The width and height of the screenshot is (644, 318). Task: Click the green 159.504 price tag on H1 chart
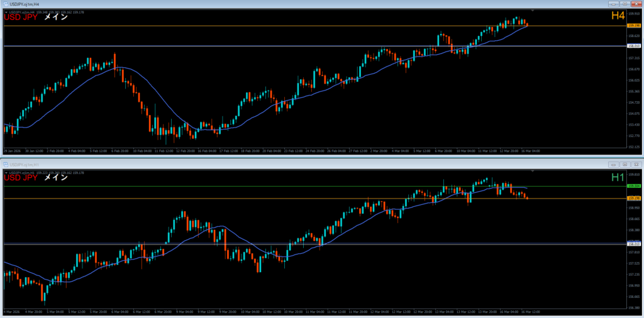coord(633,187)
